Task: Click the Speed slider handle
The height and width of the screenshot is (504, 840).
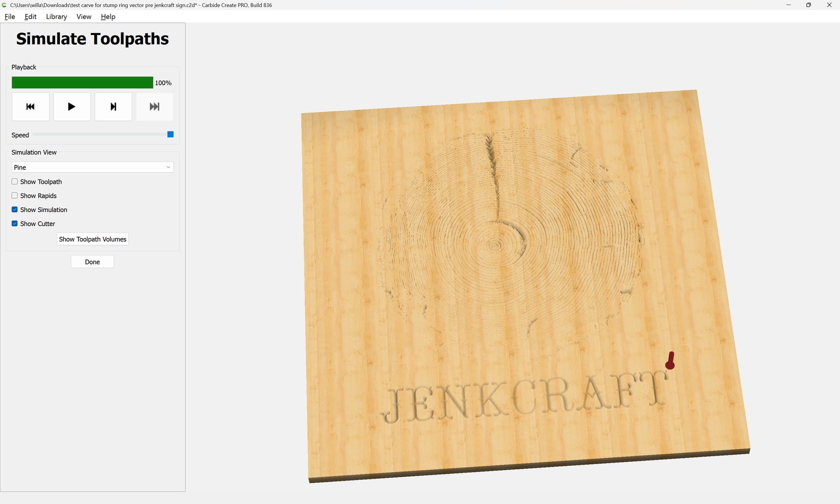Action: coord(171,134)
